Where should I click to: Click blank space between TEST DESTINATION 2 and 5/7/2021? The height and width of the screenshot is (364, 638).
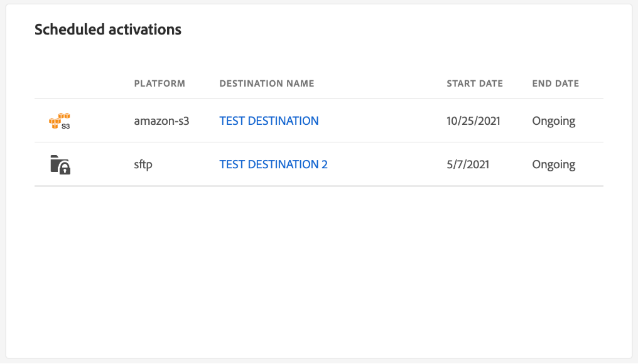coord(386,164)
